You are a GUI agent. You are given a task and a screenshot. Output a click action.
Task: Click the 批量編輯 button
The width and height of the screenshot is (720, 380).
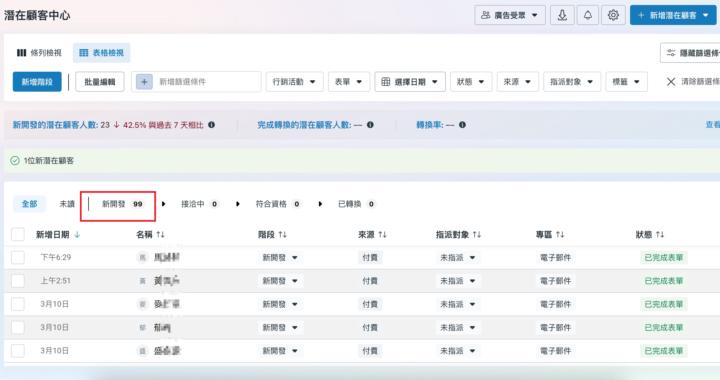click(x=100, y=82)
